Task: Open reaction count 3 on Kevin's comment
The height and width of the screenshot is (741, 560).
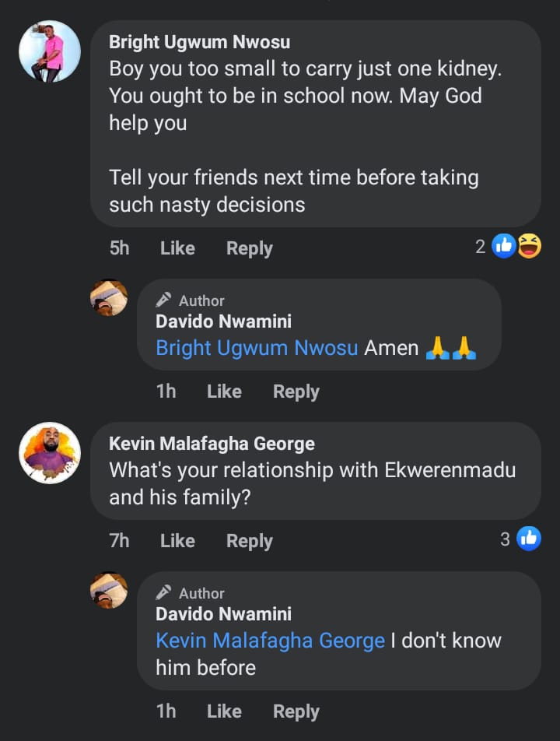Action: (506, 539)
